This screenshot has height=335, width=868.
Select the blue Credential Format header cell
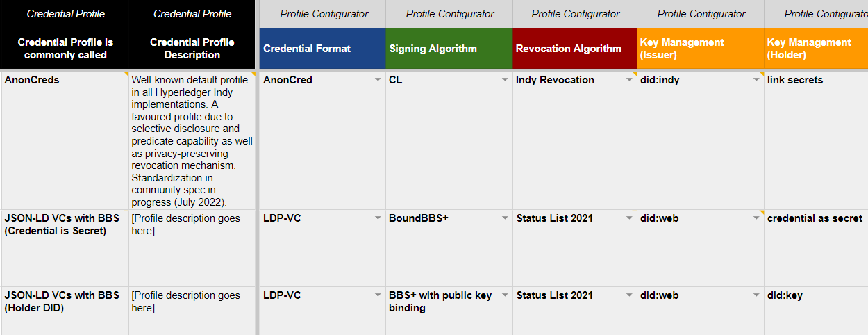(x=322, y=49)
